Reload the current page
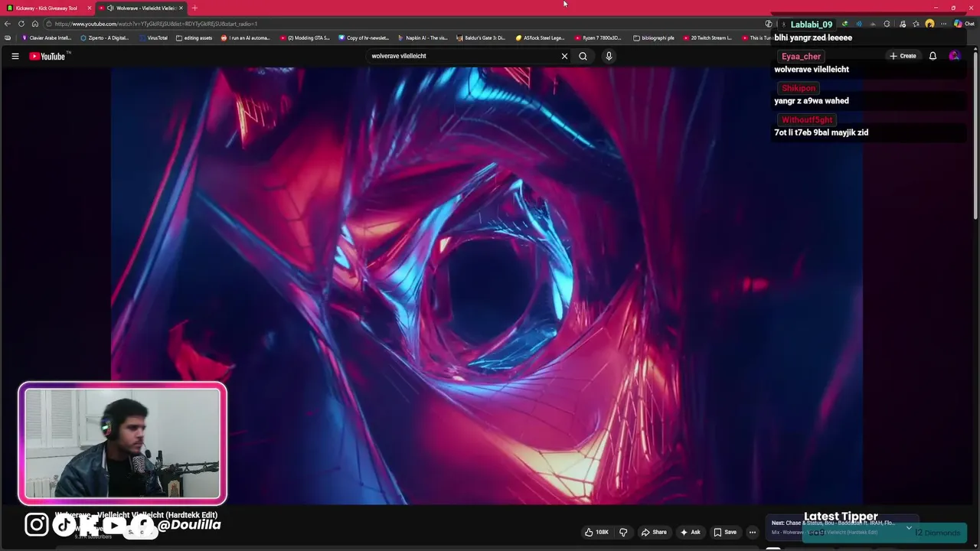 pos(21,24)
